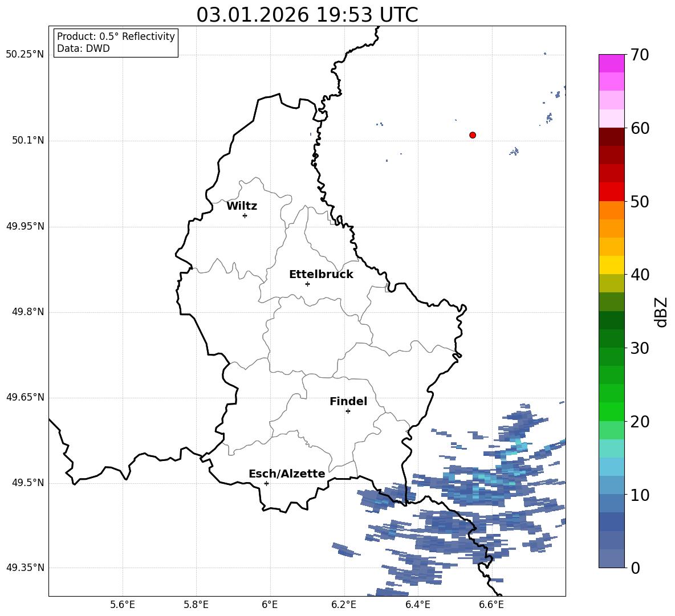Click colorbar tick label '20'
Screen dimensions: 675x616
click(x=640, y=422)
